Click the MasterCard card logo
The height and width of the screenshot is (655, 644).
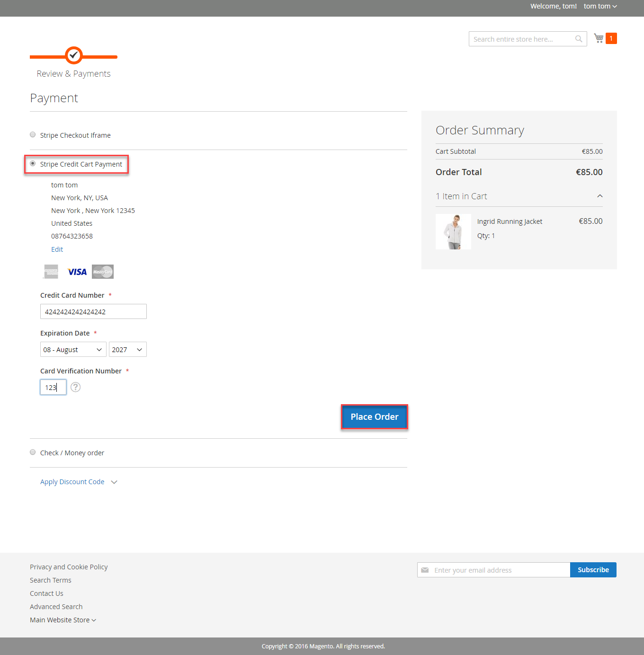(x=103, y=272)
